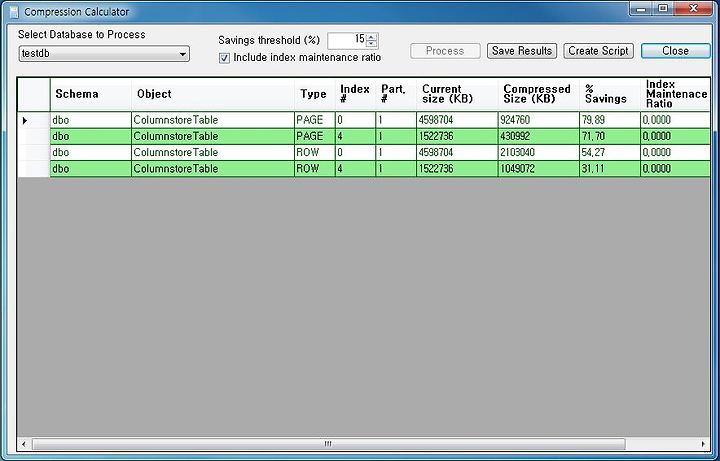Click ColumnstoreTable in 924760 row
This screenshot has height=461, width=720.
pos(213,120)
